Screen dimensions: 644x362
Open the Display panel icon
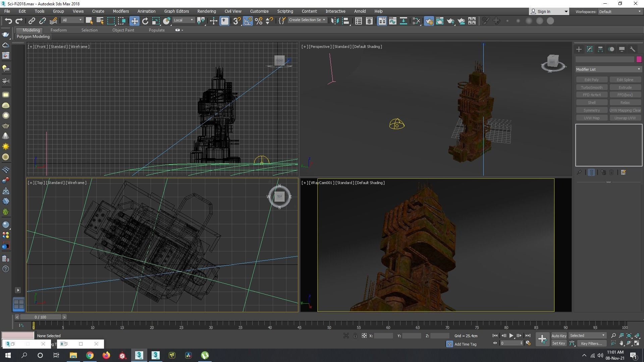pos(622,49)
